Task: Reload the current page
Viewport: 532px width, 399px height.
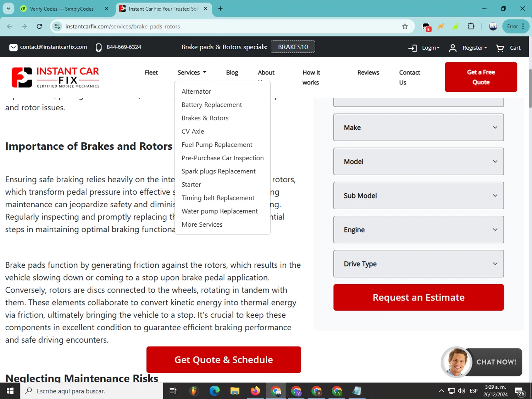Action: [x=39, y=26]
